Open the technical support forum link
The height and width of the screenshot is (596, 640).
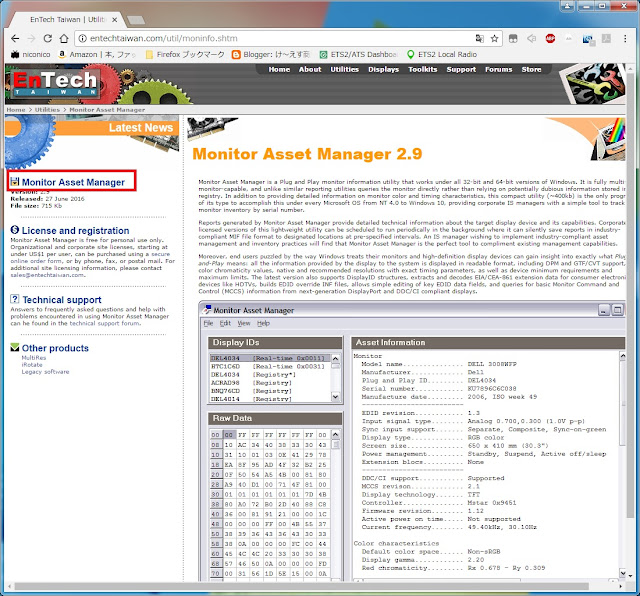pyautogui.click(x=105, y=324)
